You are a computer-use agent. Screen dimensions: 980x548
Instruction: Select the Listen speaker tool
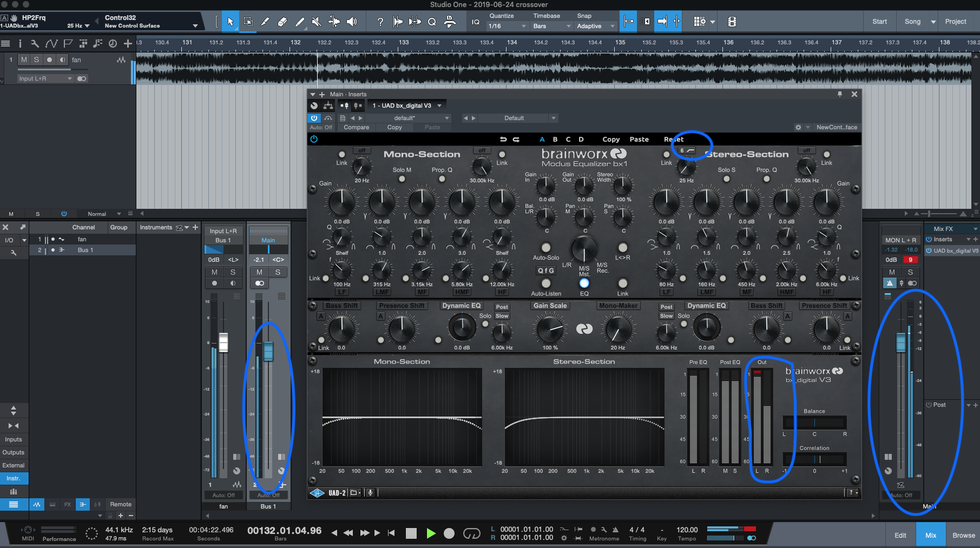pyautogui.click(x=352, y=22)
